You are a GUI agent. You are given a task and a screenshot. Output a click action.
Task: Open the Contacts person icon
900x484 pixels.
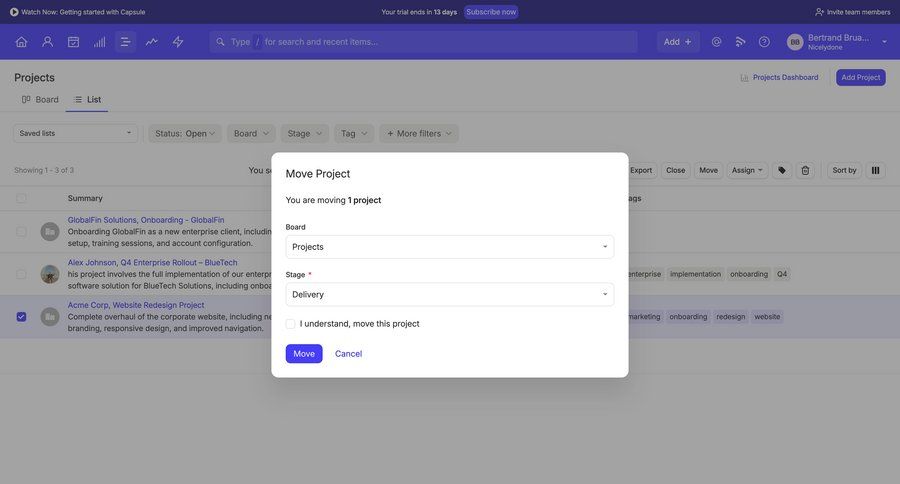pyautogui.click(x=47, y=42)
